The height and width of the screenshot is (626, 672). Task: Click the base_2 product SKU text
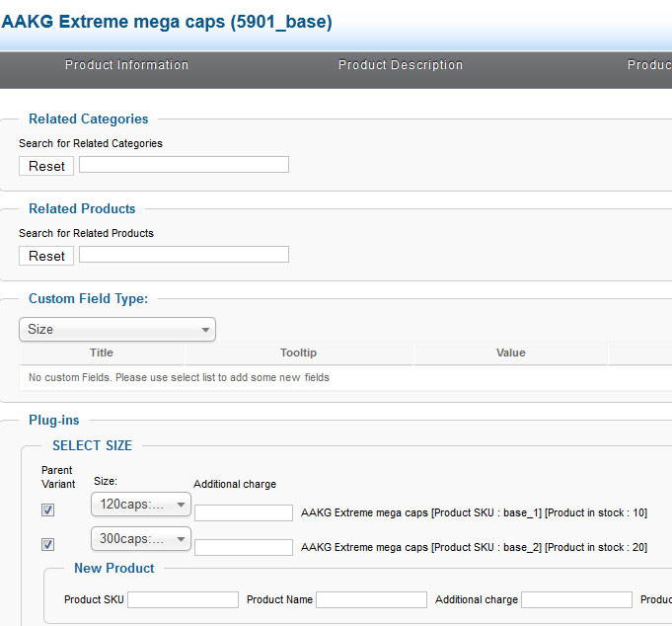click(474, 548)
